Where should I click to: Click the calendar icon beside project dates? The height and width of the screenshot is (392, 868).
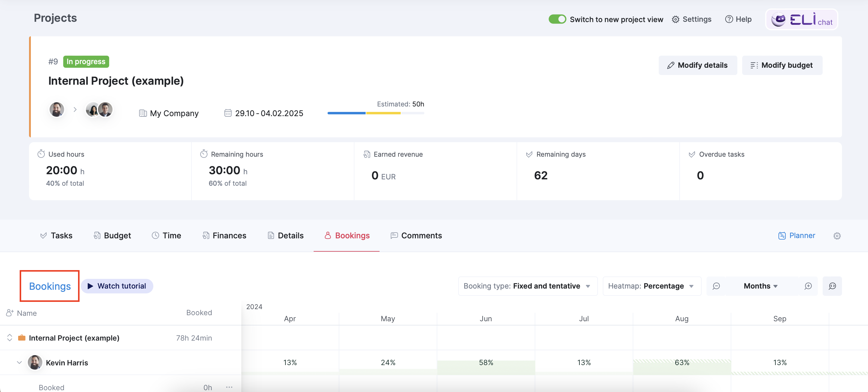click(228, 113)
